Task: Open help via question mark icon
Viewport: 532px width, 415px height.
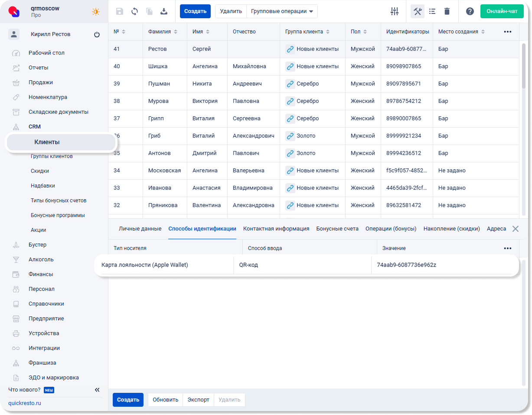Action: (470, 11)
